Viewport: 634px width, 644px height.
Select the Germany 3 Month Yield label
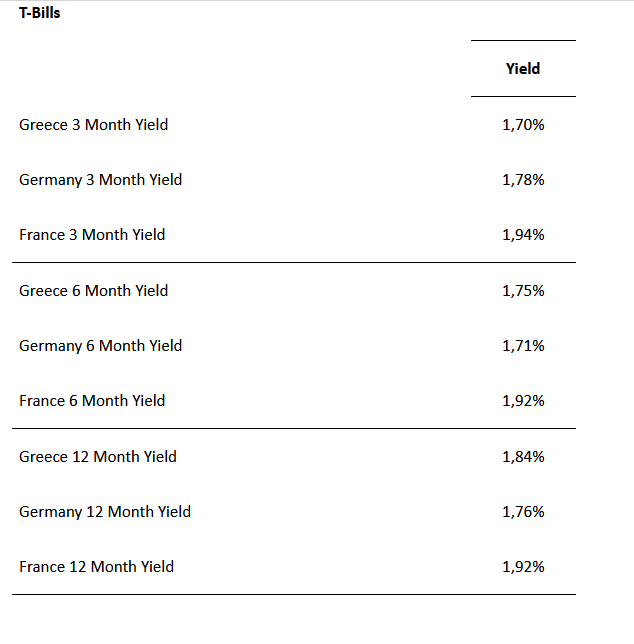coord(100,180)
